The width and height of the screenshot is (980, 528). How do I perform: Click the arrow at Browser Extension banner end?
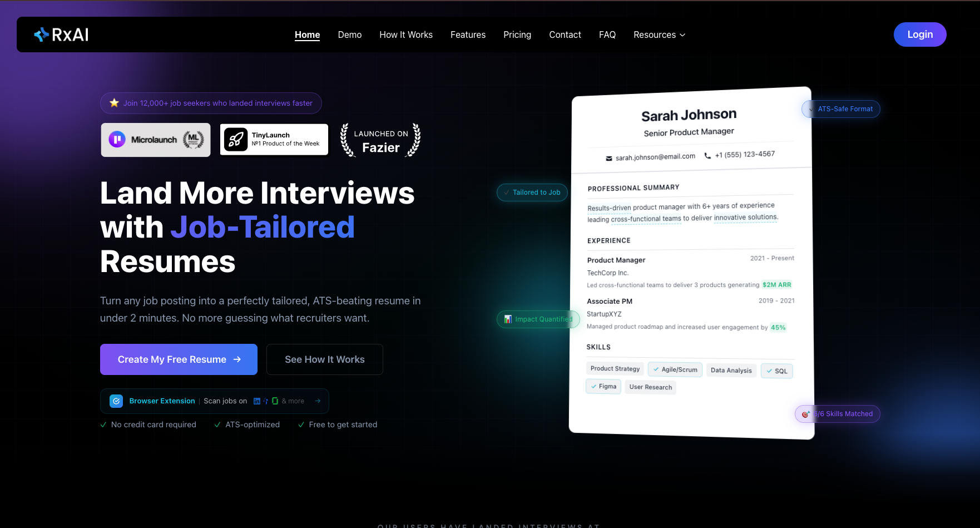click(318, 401)
